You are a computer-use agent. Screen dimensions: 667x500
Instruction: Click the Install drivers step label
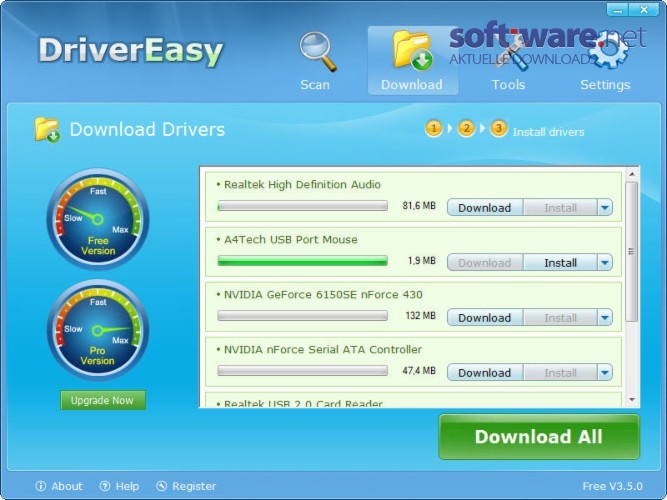pos(548,132)
